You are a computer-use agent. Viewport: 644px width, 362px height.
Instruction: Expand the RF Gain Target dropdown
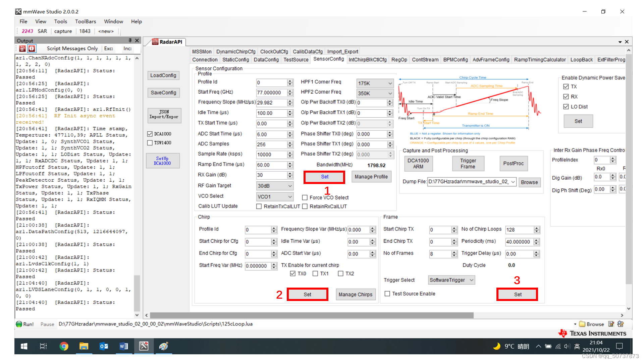[275, 186]
